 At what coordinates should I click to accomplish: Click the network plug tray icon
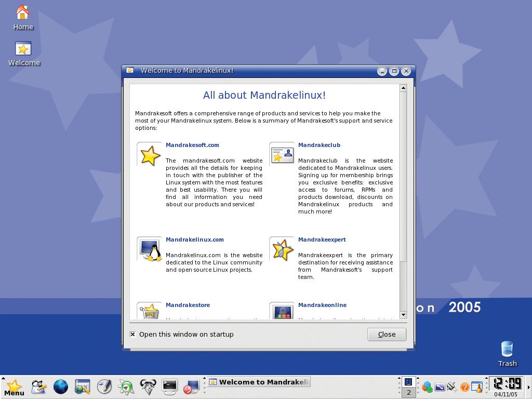(451, 387)
